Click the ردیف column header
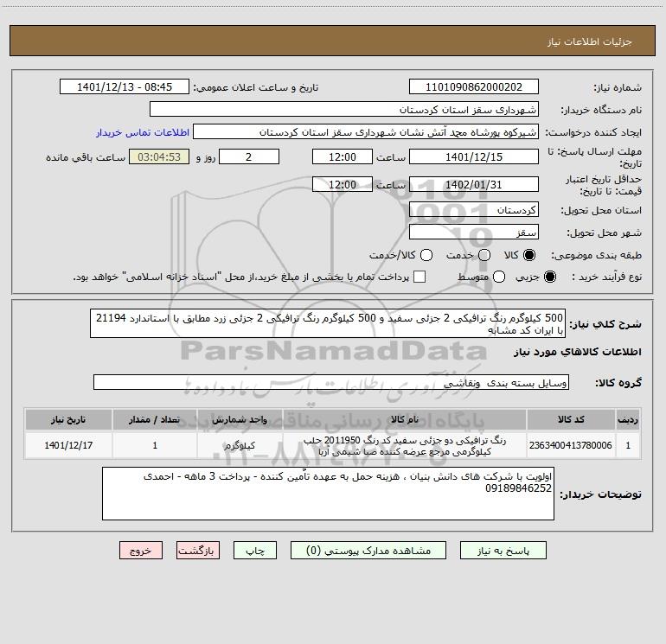 [628, 420]
